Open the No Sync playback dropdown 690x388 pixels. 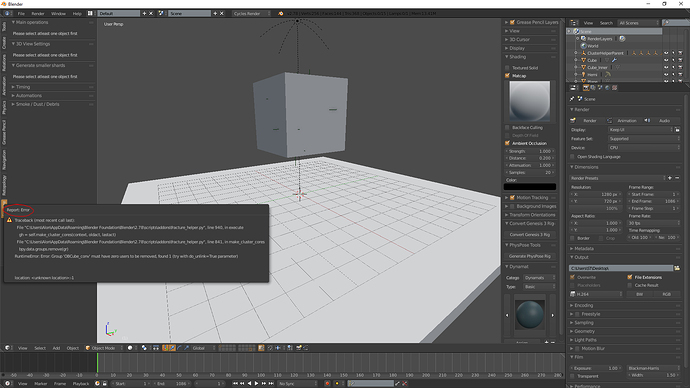(297, 384)
